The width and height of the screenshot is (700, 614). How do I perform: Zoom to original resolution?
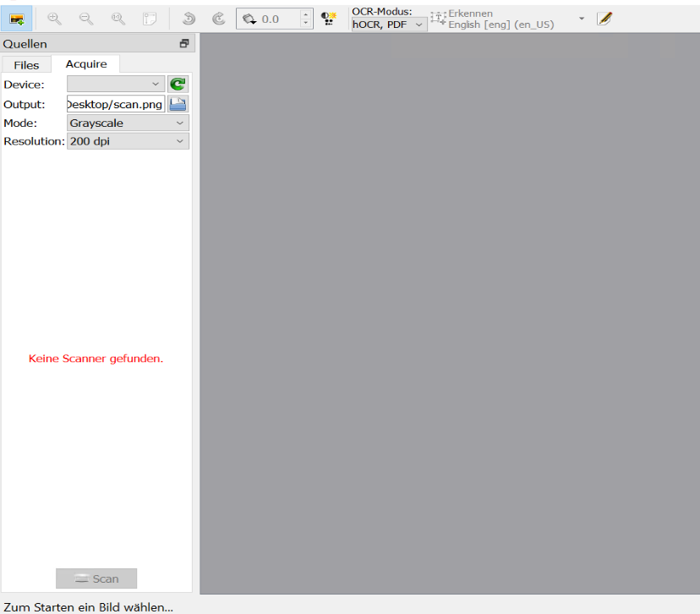[118, 18]
